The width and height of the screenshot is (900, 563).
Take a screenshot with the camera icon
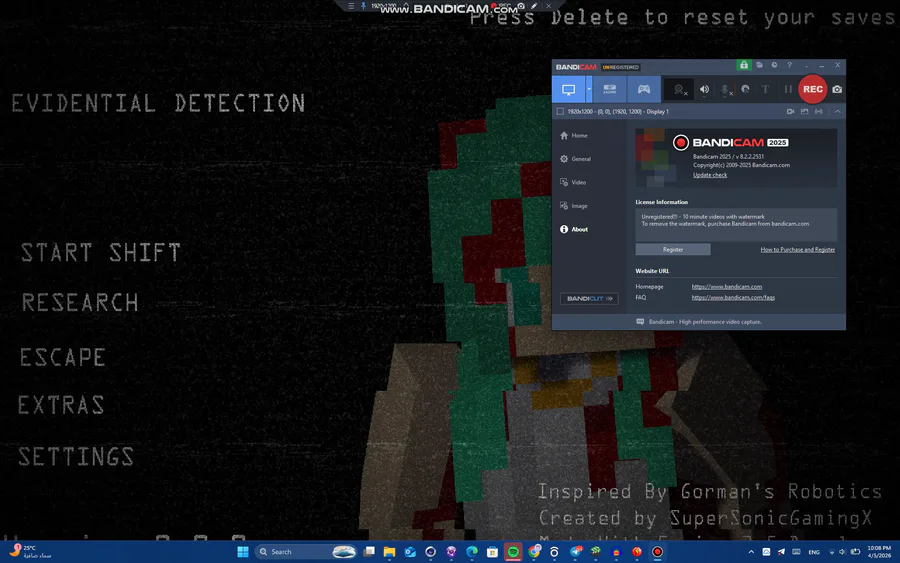point(837,90)
